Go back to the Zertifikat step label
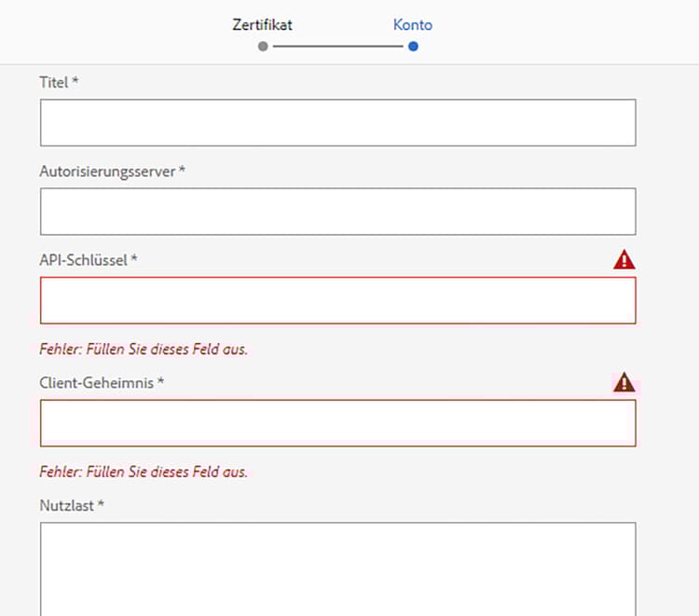The image size is (699, 616). tap(262, 25)
